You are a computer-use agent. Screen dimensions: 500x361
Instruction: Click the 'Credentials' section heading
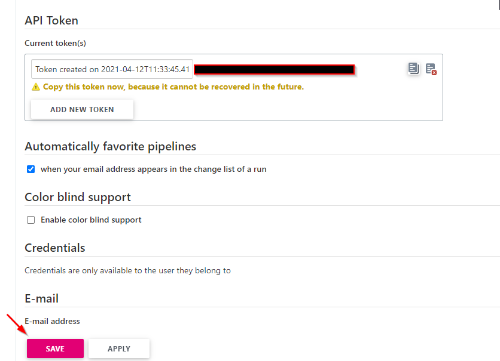click(x=55, y=248)
